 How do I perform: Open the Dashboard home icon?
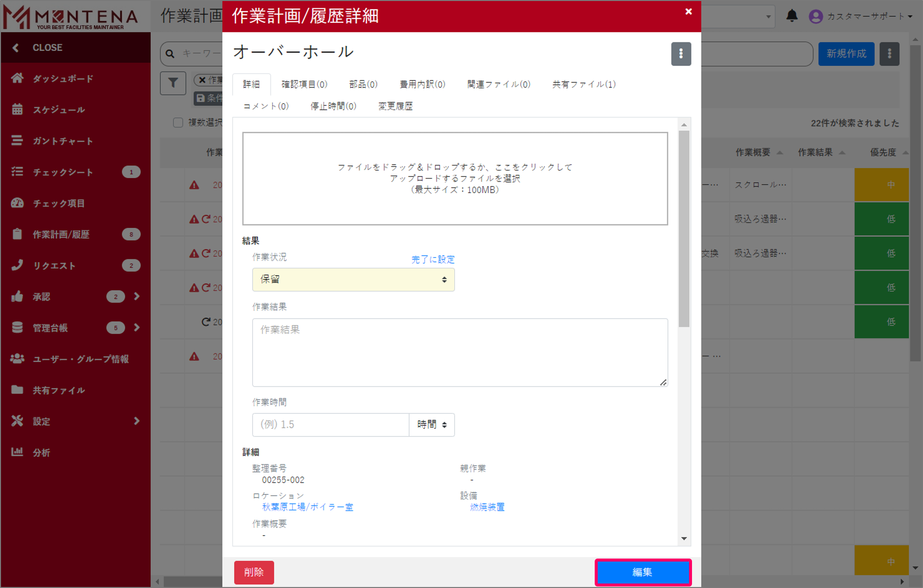pos(17,78)
